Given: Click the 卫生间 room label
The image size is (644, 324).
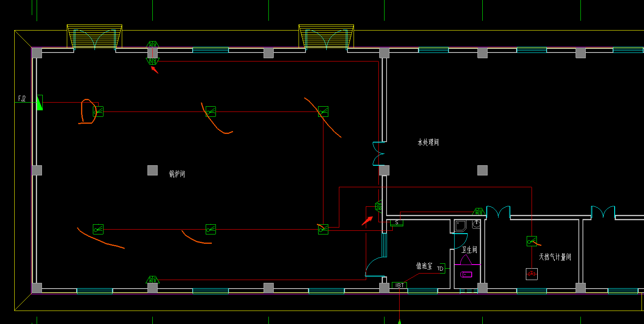Looking at the screenshot, I should tap(469, 250).
